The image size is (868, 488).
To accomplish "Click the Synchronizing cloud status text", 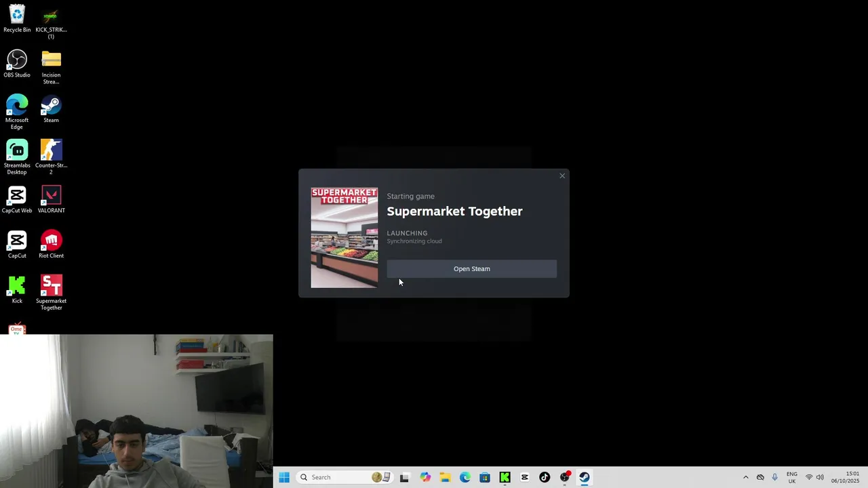I will [414, 241].
